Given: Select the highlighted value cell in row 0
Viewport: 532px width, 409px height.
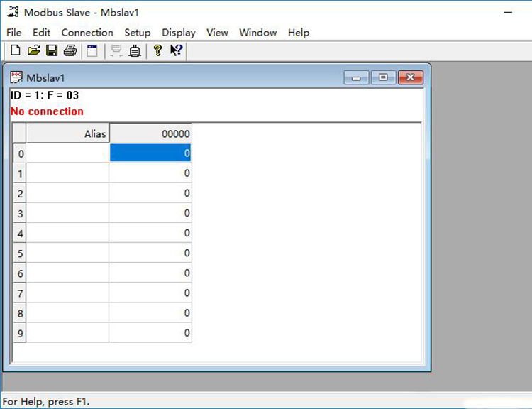Looking at the screenshot, I should (x=150, y=153).
